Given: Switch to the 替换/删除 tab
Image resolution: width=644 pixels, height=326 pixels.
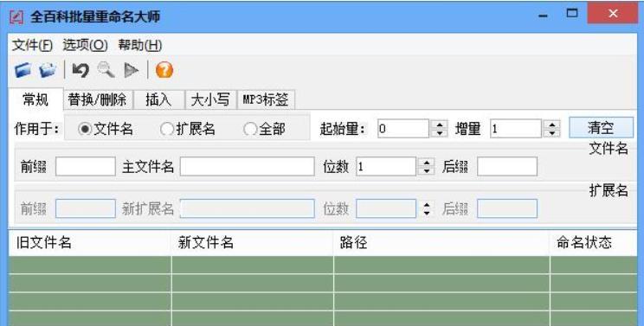Looking at the screenshot, I should 97,99.
